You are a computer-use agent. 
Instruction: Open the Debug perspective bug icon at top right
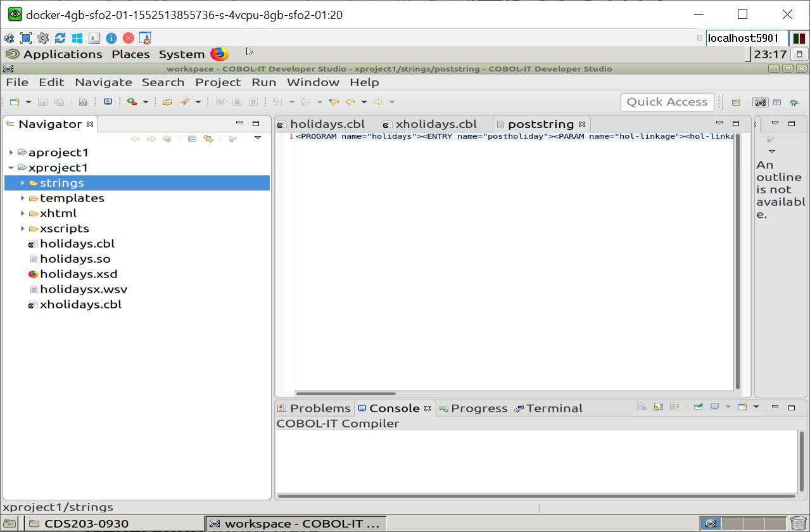(795, 101)
